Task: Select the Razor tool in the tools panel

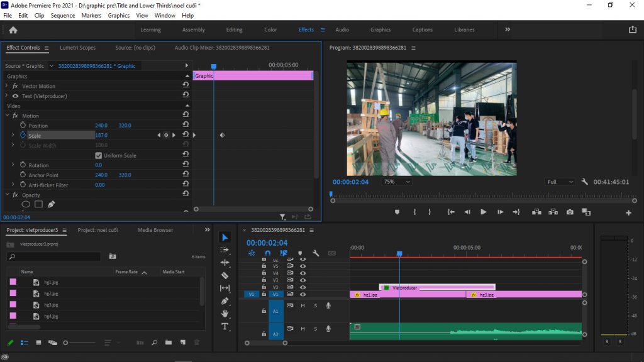Action: pyautogui.click(x=225, y=275)
